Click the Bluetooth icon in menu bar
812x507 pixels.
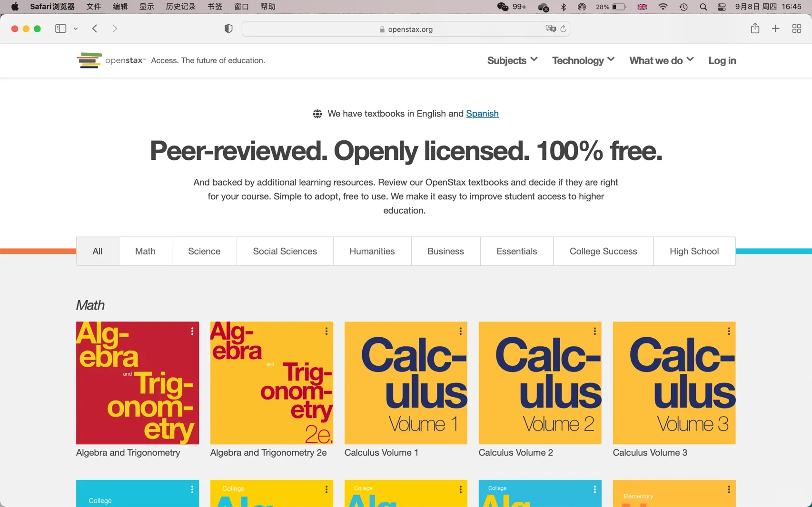point(564,7)
